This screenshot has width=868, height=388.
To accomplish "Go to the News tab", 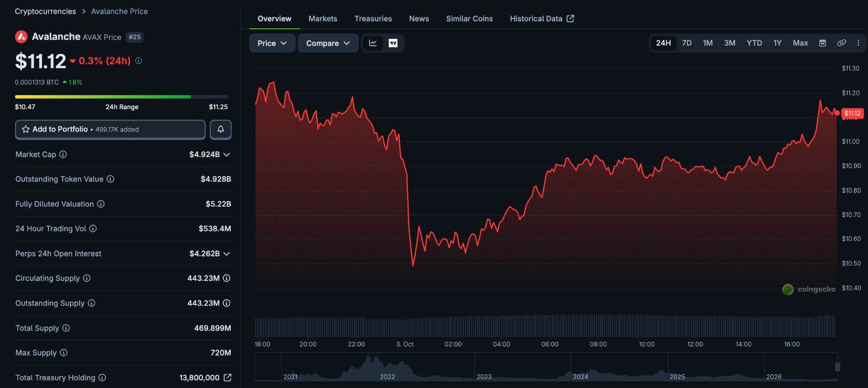I will pyautogui.click(x=419, y=19).
